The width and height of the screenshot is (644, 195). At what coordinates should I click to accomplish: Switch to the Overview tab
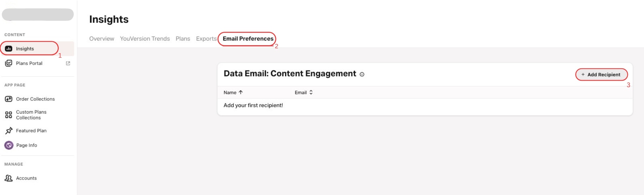coord(101,39)
